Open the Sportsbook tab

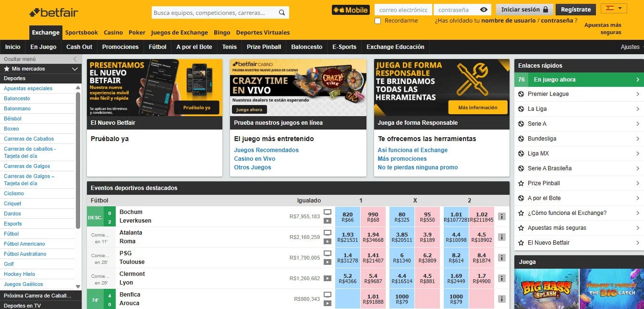coord(82,33)
